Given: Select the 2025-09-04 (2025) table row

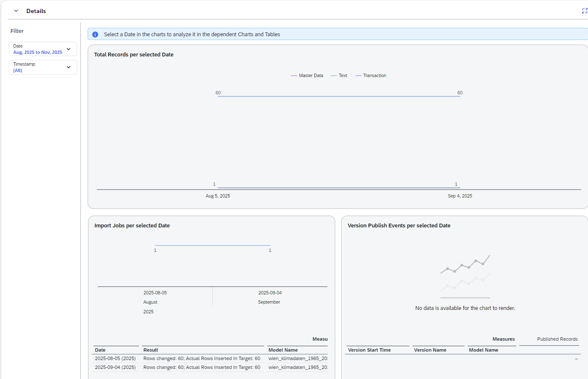Looking at the screenshot, I should pyautogui.click(x=115, y=367).
